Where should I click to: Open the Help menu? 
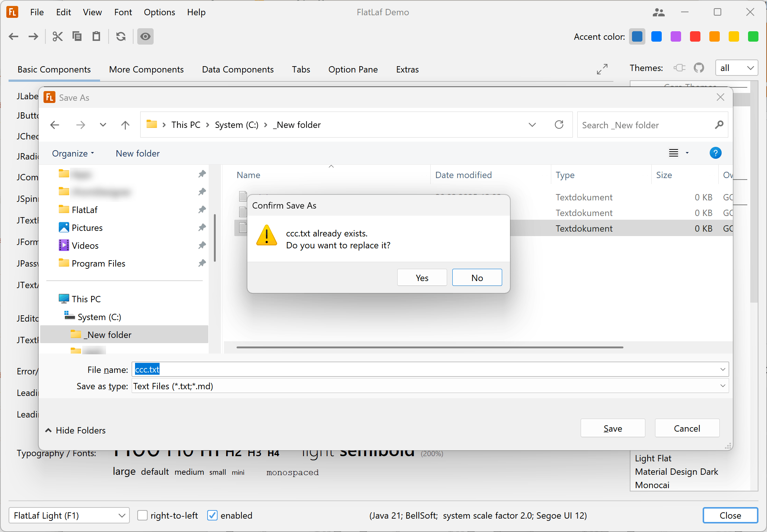(196, 12)
